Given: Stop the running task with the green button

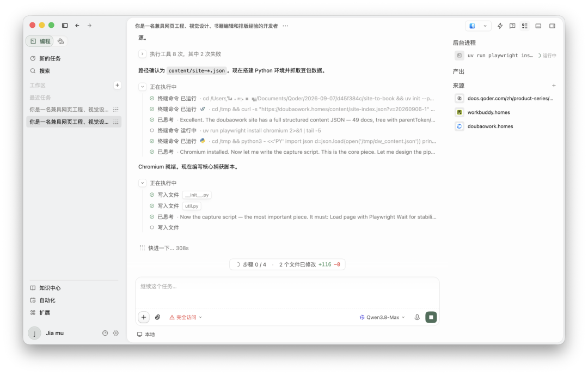Looking at the screenshot, I should [x=431, y=317].
